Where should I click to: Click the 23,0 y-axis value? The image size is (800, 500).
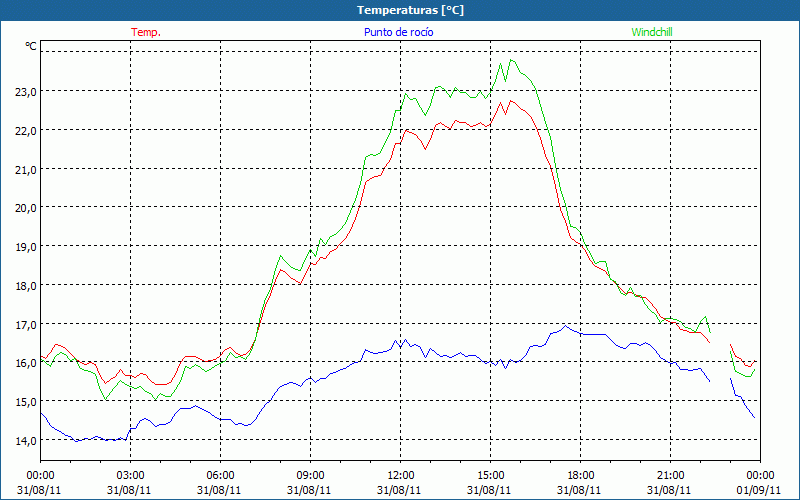25,92
